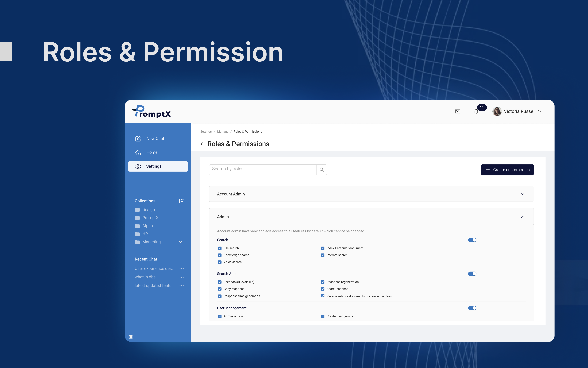Viewport: 588px width, 368px height.
Task: Select Home in the sidebar
Action: 152,152
